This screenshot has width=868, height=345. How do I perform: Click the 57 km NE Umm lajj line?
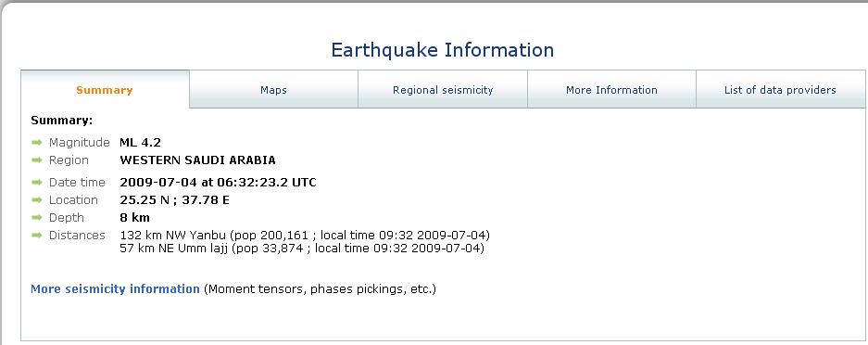(x=302, y=249)
